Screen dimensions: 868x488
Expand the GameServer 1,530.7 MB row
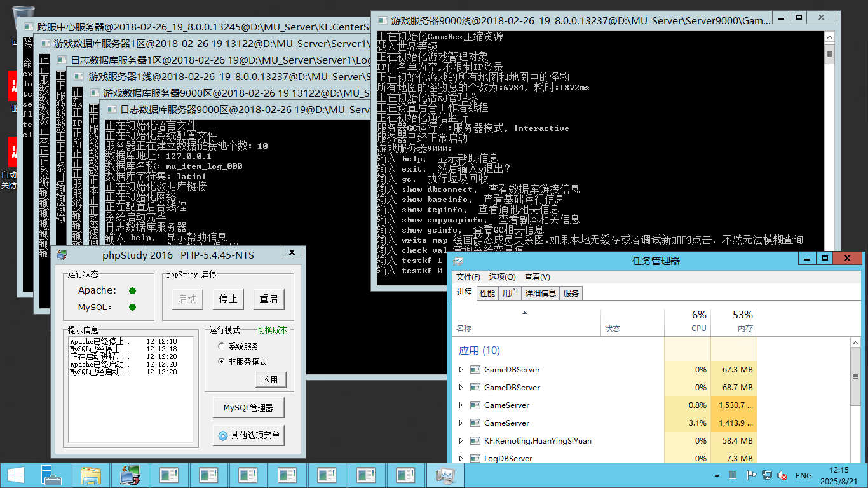(461, 405)
